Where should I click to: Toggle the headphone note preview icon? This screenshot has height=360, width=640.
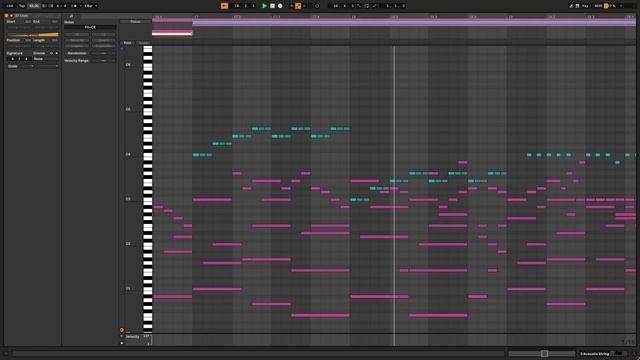click(122, 49)
